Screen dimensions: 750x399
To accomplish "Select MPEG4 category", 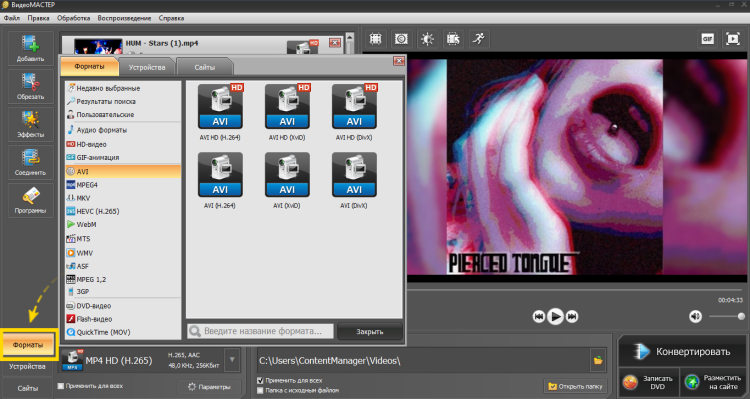I will (123, 185).
